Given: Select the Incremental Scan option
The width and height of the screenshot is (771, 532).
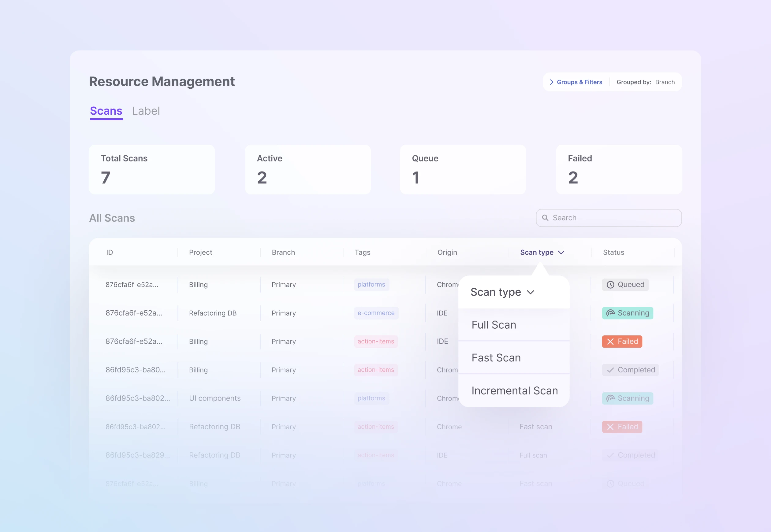Looking at the screenshot, I should 514,391.
